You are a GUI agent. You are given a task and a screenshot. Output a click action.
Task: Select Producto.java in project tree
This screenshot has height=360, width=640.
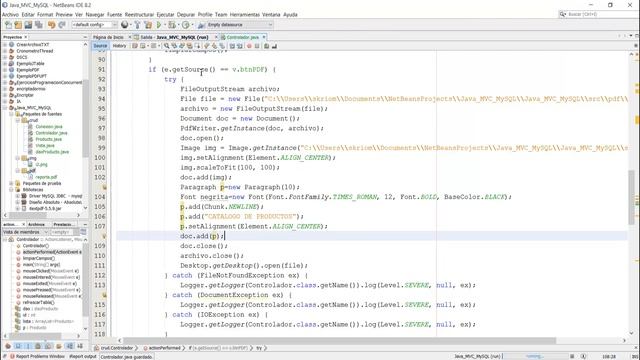pos(49,139)
